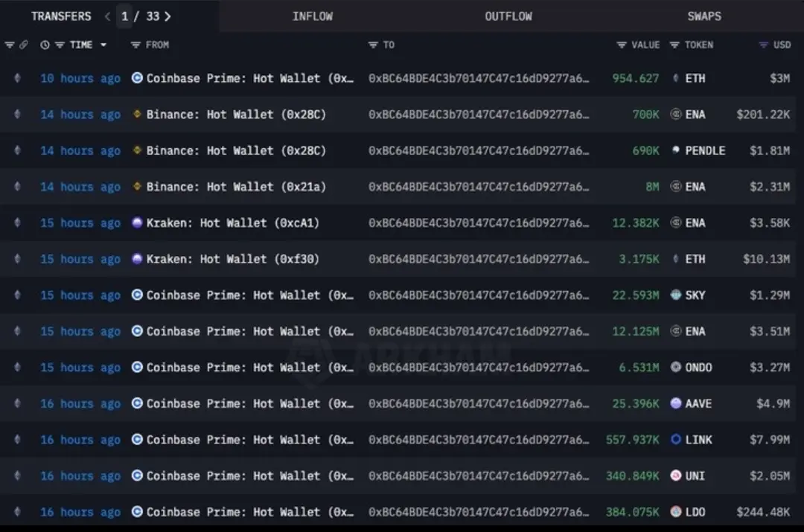Screen dimensions: 804x532
Task: Select the ONDO token icon
Action: (x=676, y=368)
